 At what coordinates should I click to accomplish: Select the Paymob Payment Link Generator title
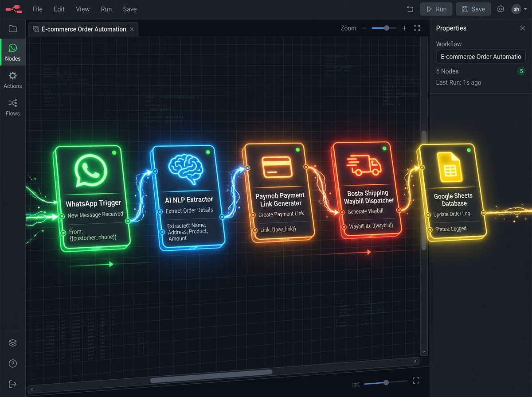click(x=280, y=199)
